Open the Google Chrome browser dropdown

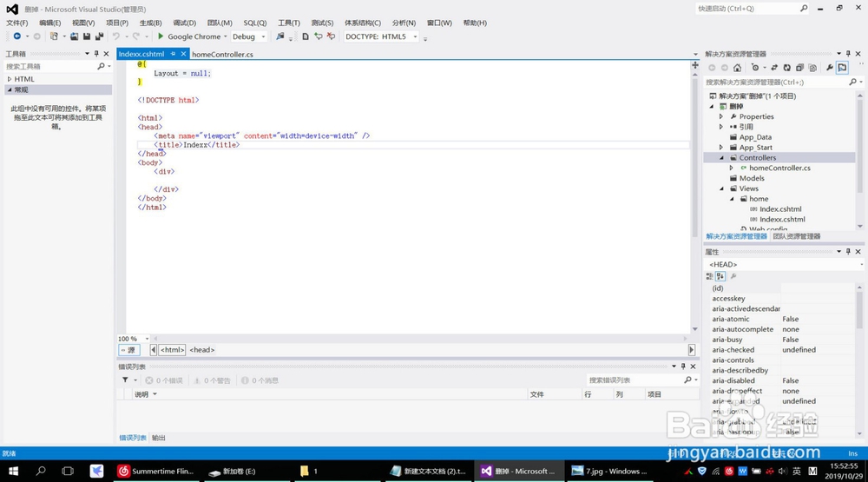click(226, 36)
